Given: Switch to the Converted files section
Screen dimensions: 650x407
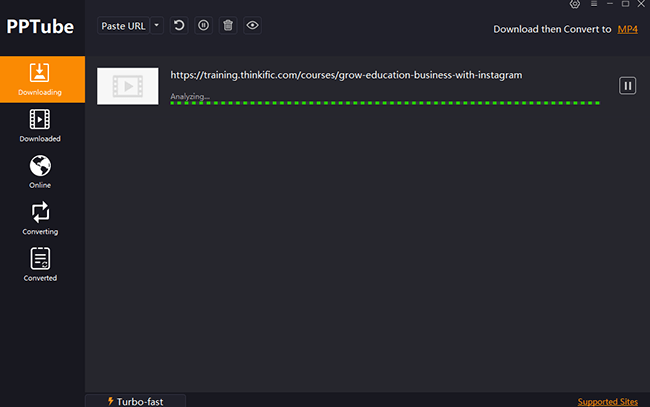Looking at the screenshot, I should [x=40, y=265].
